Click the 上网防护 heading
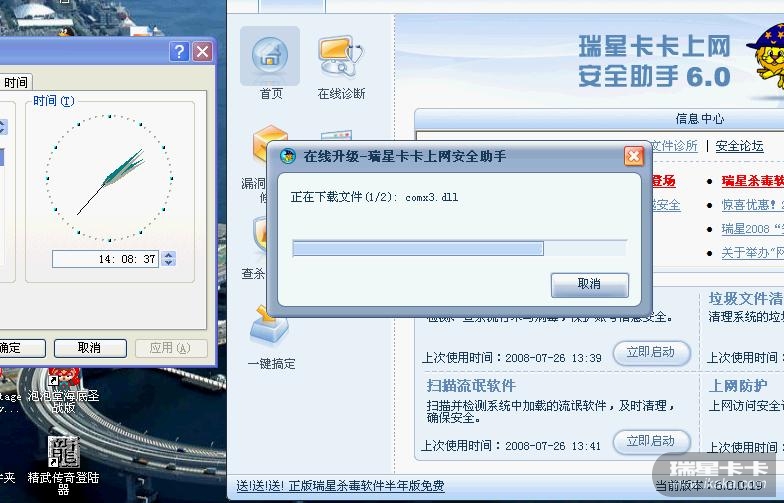 click(738, 386)
